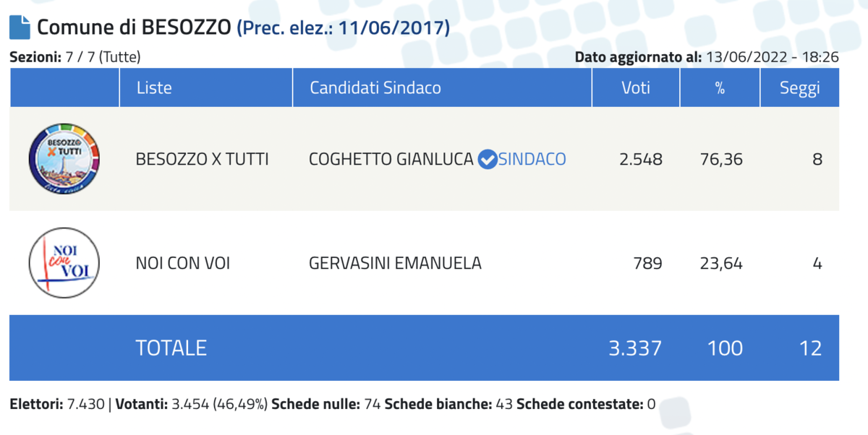868x435 pixels.
Task: Select the NOI CON VOI list name
Action: pyautogui.click(x=183, y=264)
